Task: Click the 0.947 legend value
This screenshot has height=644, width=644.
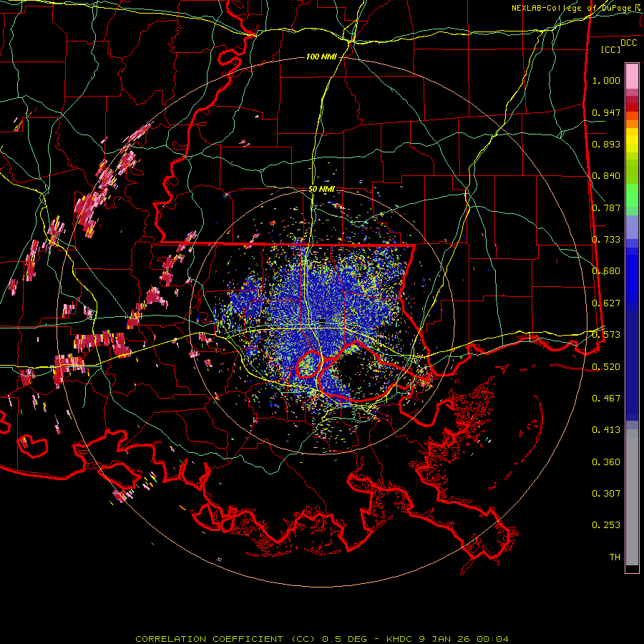Action: point(606,112)
